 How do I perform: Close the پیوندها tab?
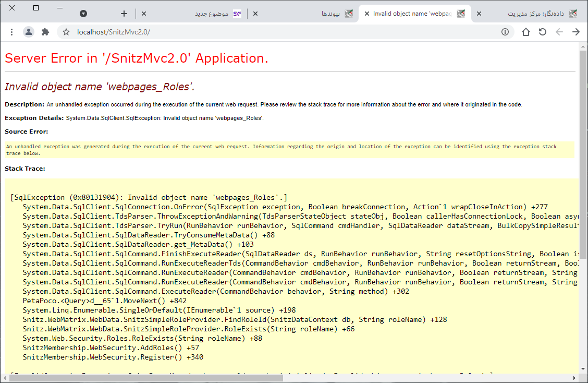255,14
